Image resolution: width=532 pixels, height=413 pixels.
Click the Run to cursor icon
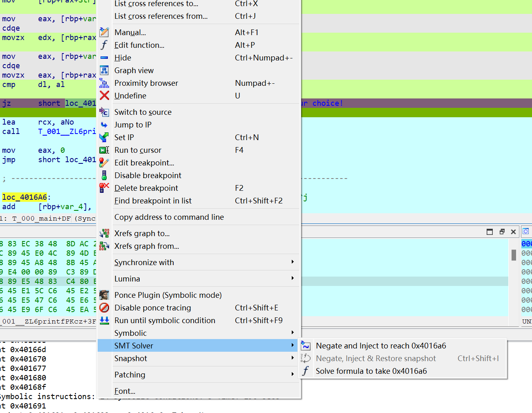click(104, 150)
